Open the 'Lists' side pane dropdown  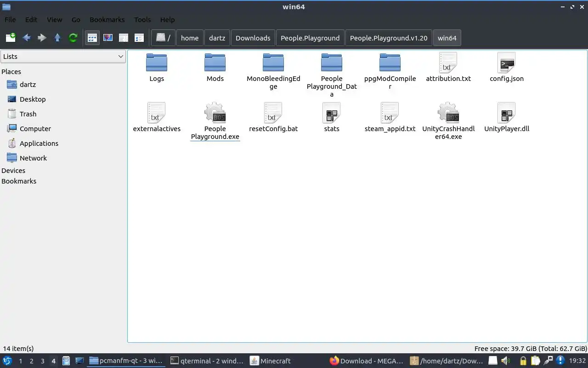pyautogui.click(x=63, y=57)
